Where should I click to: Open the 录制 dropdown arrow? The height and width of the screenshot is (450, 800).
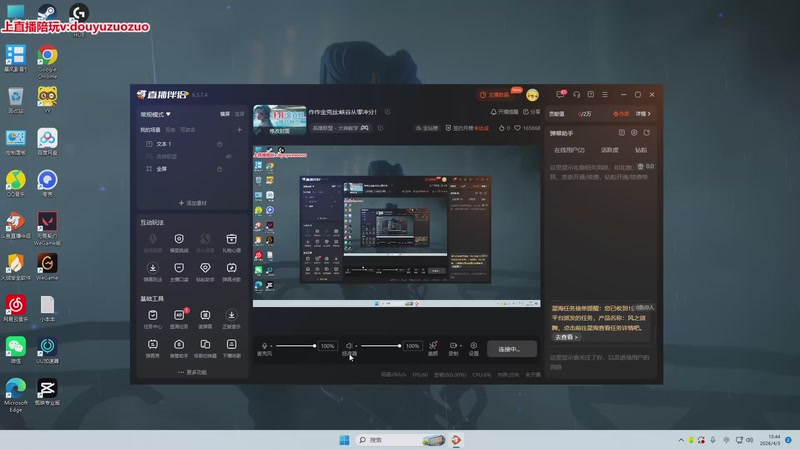point(460,346)
